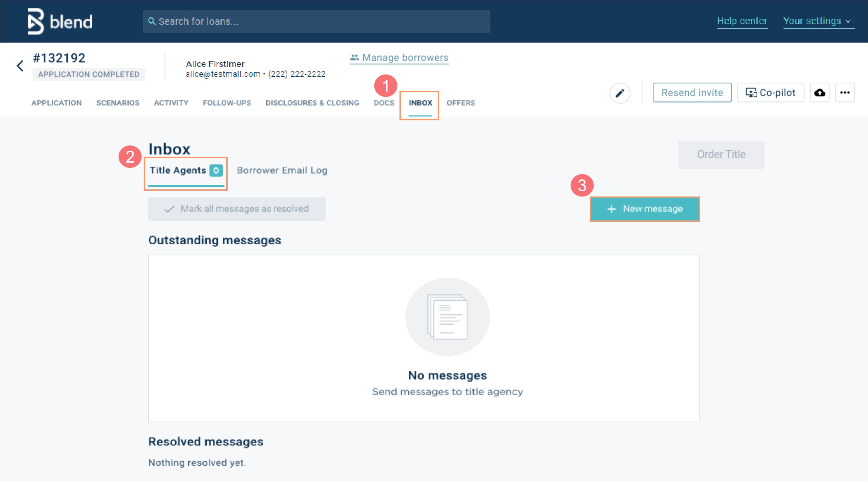Click the pencil edit icon
868x483 pixels.
pos(620,93)
